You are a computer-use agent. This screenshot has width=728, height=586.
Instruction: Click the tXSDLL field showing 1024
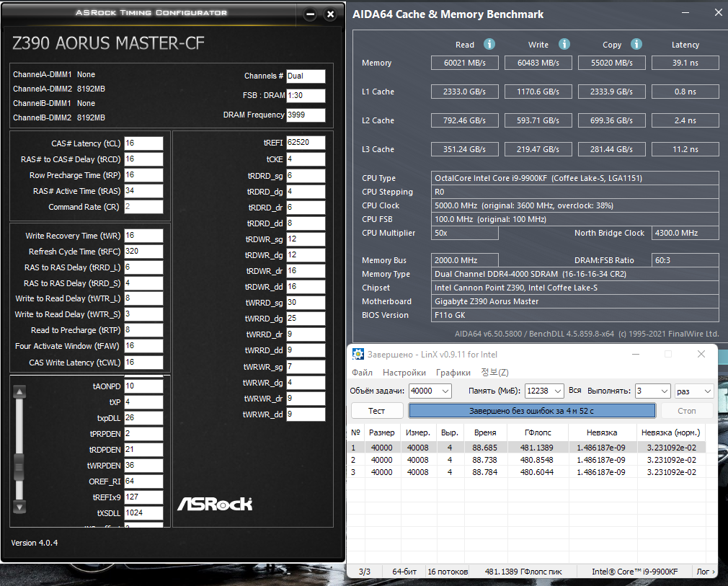pyautogui.click(x=143, y=512)
